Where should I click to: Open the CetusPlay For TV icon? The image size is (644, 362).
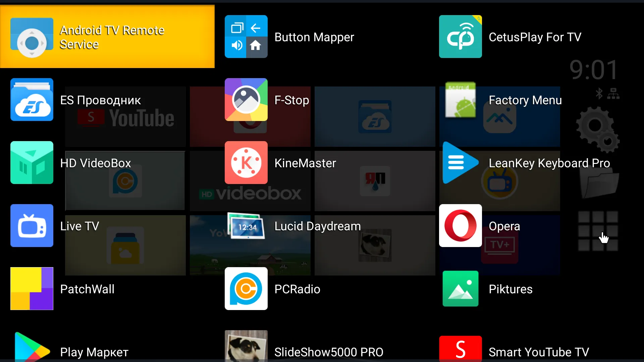tap(461, 37)
